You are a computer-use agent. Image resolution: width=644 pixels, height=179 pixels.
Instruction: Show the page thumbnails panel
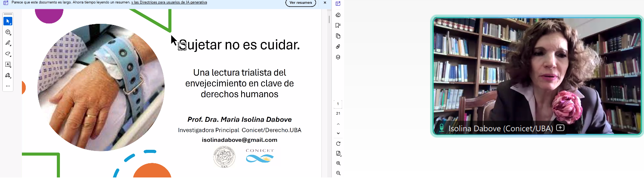coord(338,36)
